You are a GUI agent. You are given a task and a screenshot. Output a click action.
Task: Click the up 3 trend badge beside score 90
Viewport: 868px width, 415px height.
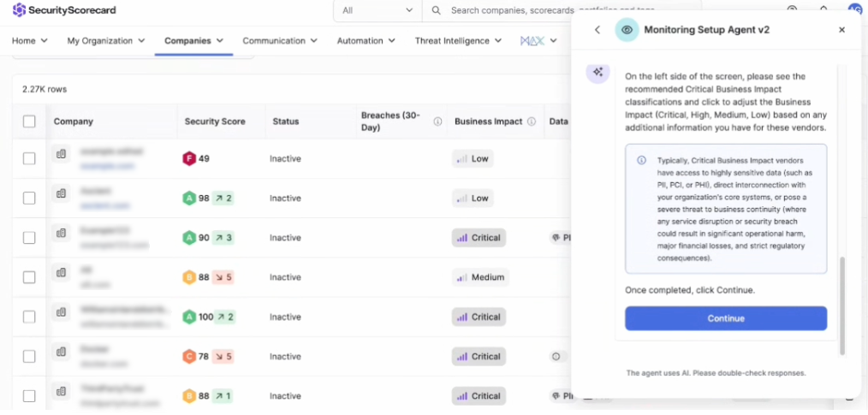pos(223,238)
